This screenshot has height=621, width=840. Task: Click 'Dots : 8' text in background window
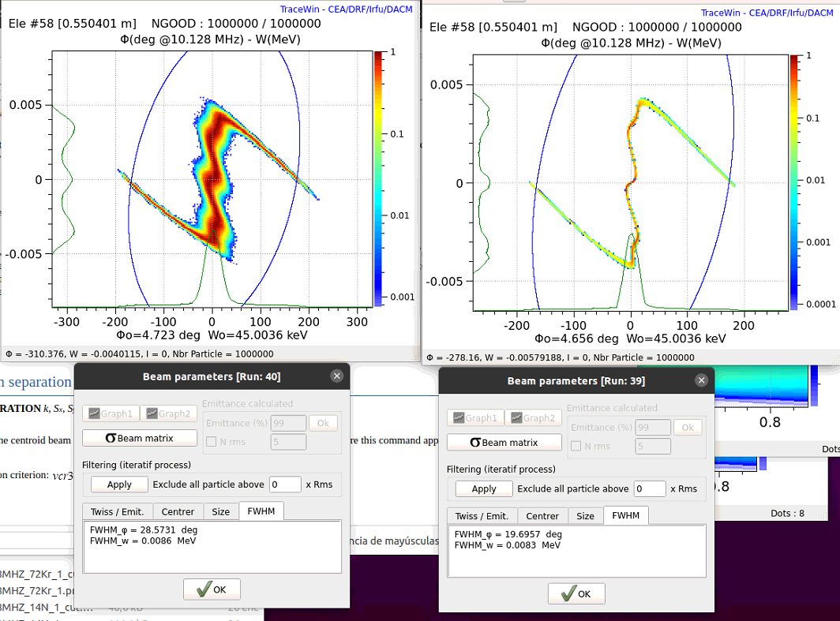(x=788, y=514)
